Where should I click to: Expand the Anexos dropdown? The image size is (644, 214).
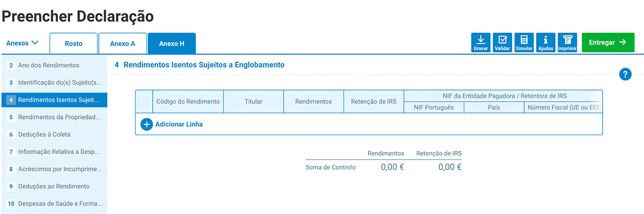(22, 43)
